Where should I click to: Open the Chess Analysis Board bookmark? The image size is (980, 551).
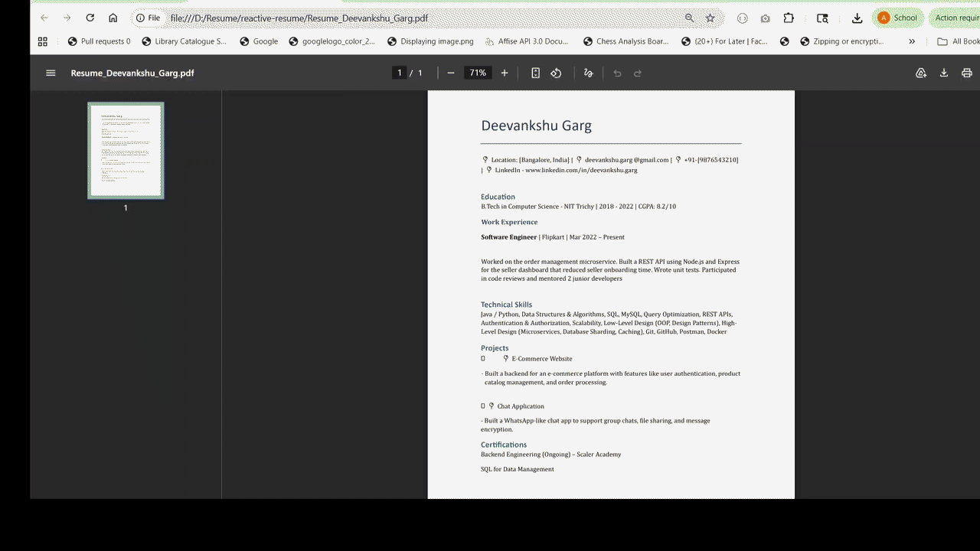pyautogui.click(x=626, y=41)
